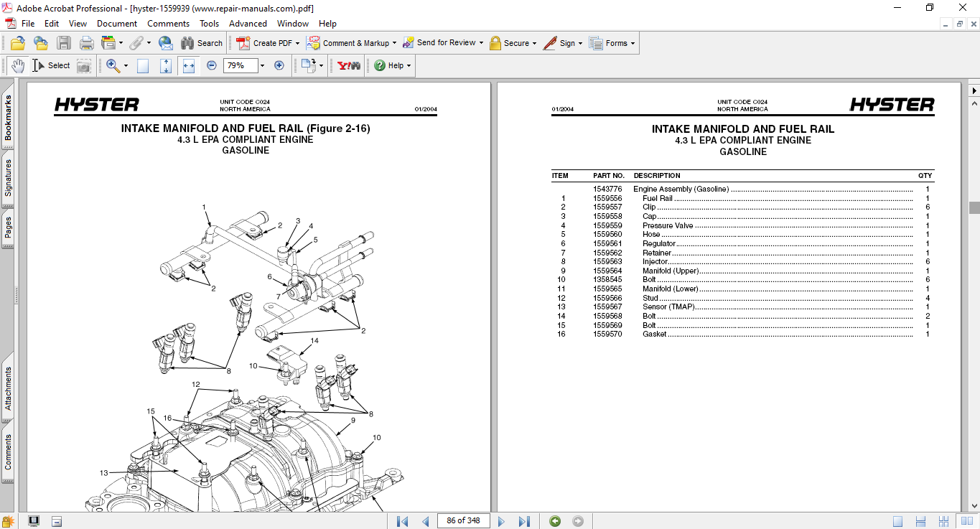This screenshot has width=980, height=529.
Task: Jump to the last page
Action: (x=525, y=520)
